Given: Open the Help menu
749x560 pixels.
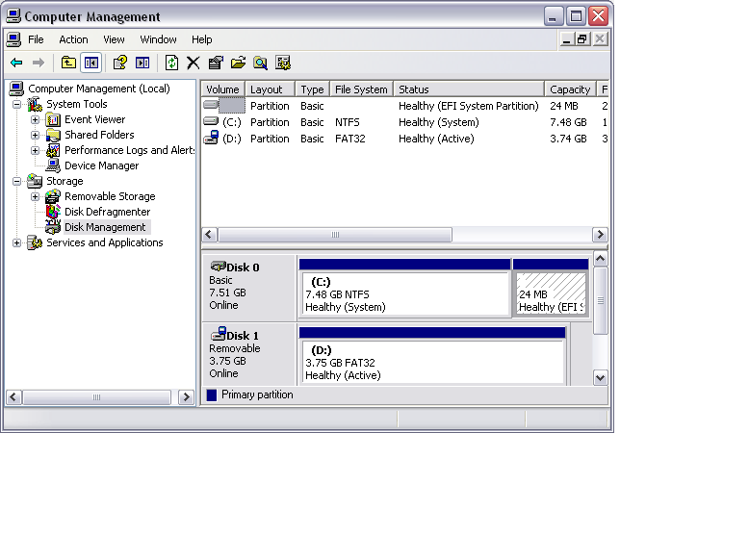Looking at the screenshot, I should tap(202, 39).
